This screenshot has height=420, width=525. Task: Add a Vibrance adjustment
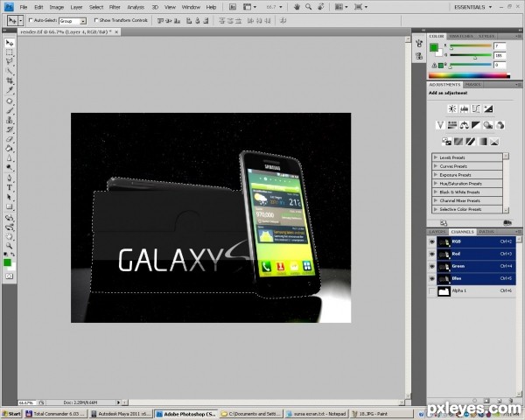(440, 125)
